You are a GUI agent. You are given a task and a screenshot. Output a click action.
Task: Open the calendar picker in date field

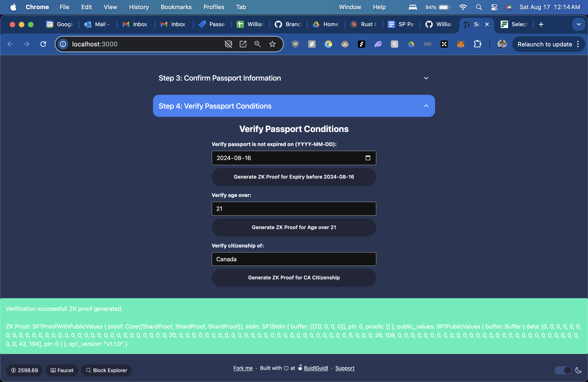click(x=368, y=158)
